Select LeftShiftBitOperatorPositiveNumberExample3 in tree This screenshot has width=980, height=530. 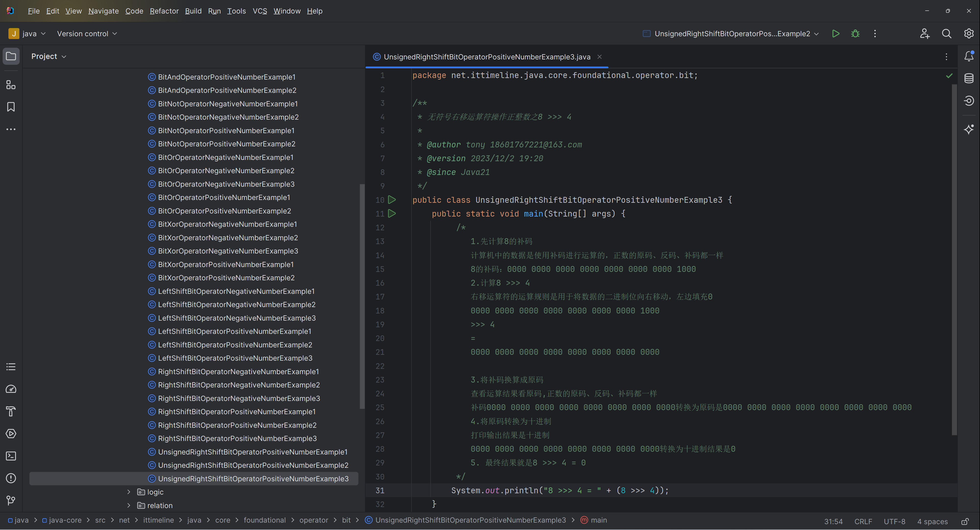click(235, 358)
